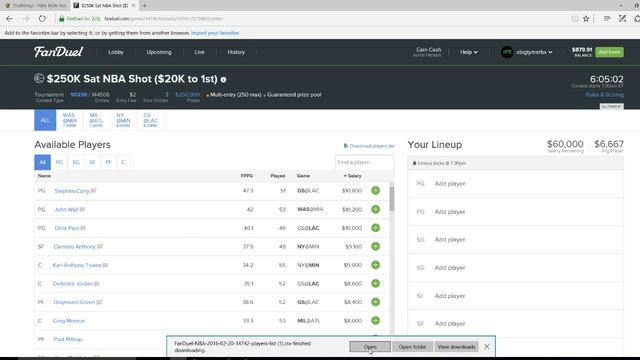Open the Lobby navigation item
The height and width of the screenshot is (360, 640).
pos(116,52)
